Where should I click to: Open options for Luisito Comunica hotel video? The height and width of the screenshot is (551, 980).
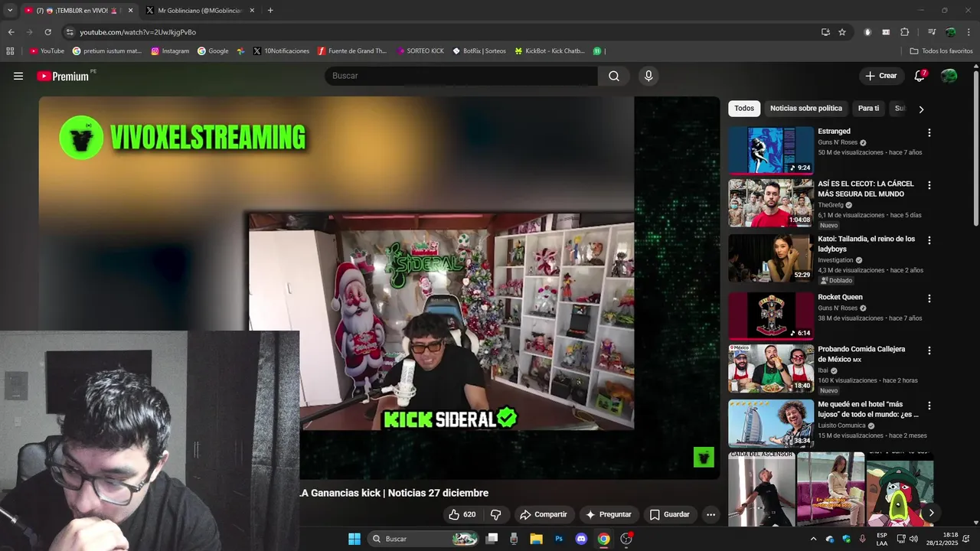929,406
